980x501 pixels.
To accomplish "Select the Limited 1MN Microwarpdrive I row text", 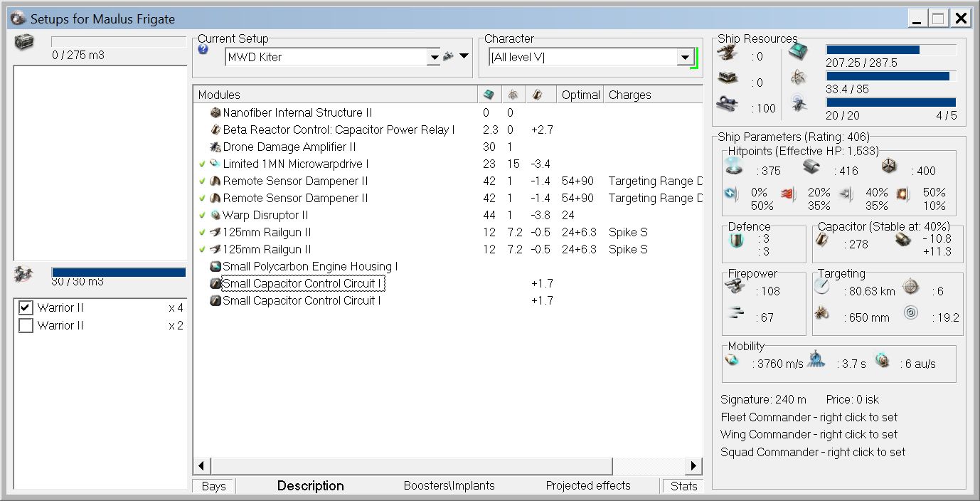I will coord(295,164).
